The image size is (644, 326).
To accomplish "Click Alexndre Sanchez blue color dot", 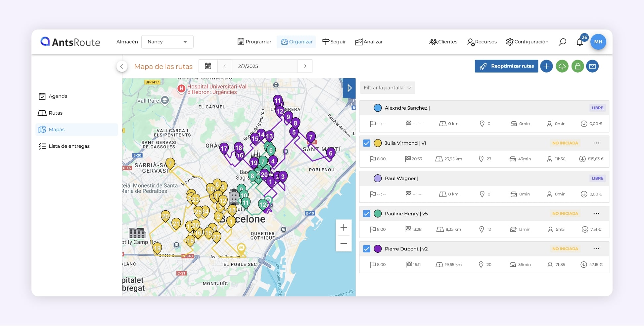I will (x=378, y=108).
